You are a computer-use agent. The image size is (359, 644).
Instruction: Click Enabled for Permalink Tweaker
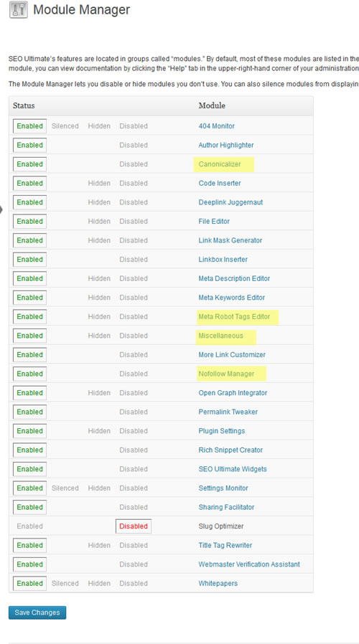coord(29,412)
